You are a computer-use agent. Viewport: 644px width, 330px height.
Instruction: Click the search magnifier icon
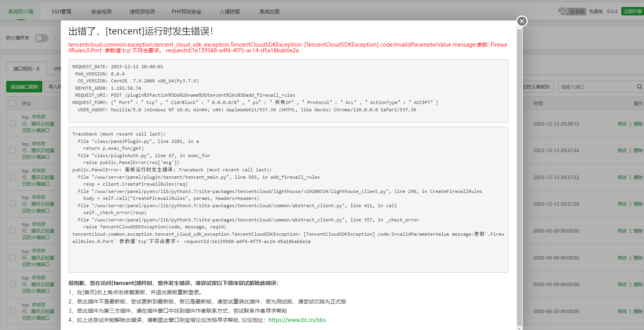pyautogui.click(x=639, y=87)
